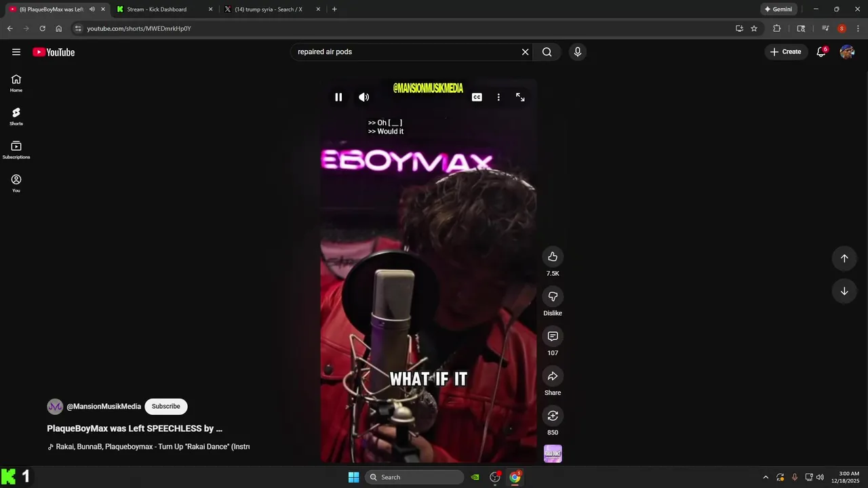Open media controls icon
Screen dimensions: 868x488
825,28
